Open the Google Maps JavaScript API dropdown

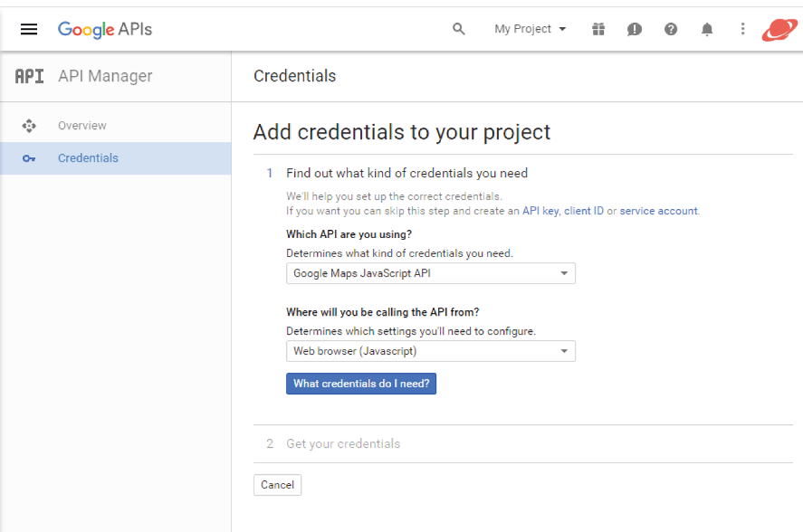click(431, 273)
